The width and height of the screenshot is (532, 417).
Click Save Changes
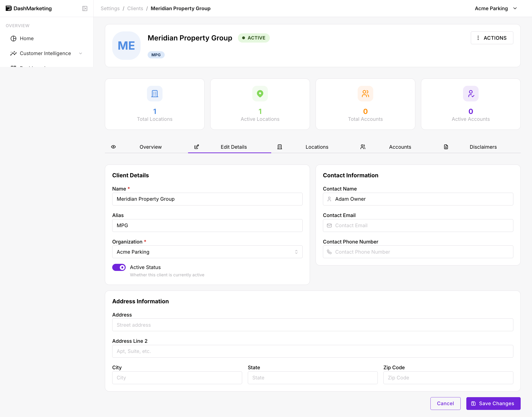point(493,404)
